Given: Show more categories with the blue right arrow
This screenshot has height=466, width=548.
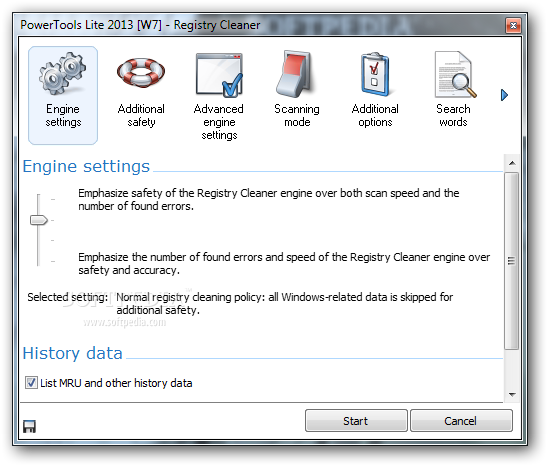Looking at the screenshot, I should (504, 95).
